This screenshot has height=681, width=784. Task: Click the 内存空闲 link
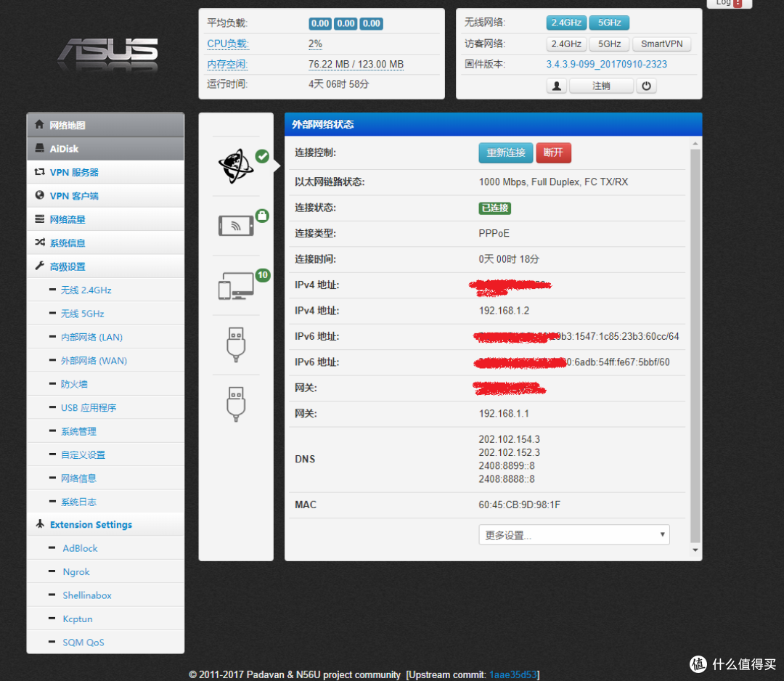[x=227, y=65]
